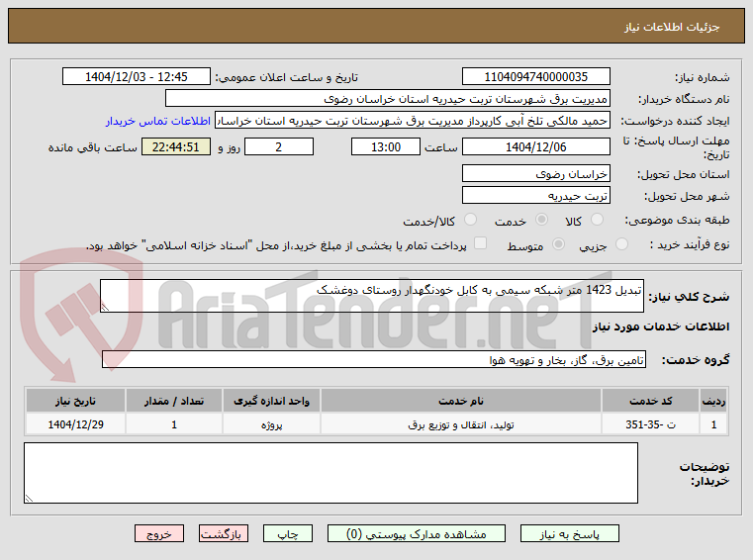Click the ساعت باقی مانده label
This screenshot has width=753, height=560.
point(93,147)
